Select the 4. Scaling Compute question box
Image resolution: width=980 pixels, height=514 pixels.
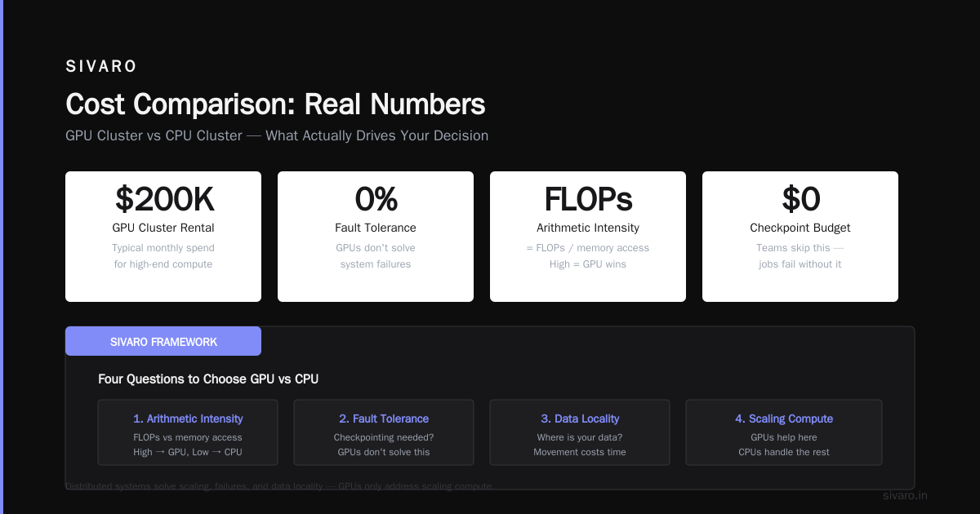point(784,432)
